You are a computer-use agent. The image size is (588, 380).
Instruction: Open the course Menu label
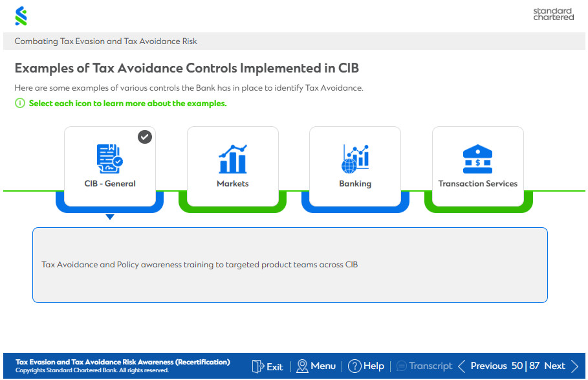click(x=323, y=366)
